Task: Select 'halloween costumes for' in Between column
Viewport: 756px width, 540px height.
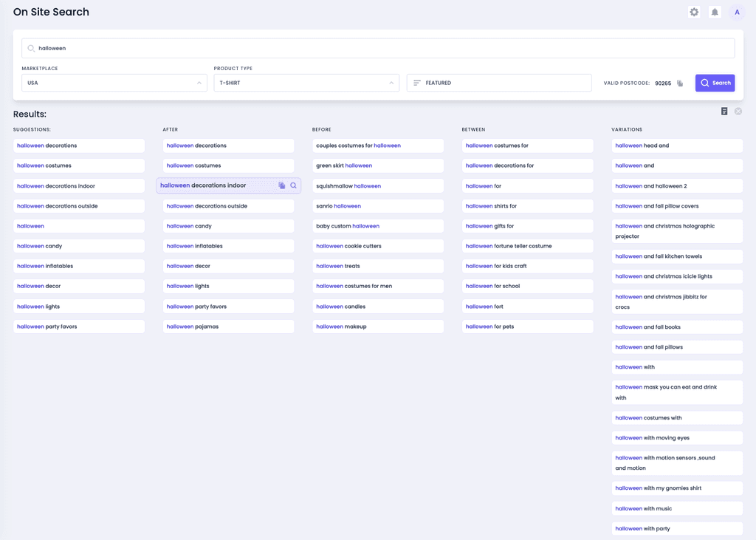Action: coord(527,146)
